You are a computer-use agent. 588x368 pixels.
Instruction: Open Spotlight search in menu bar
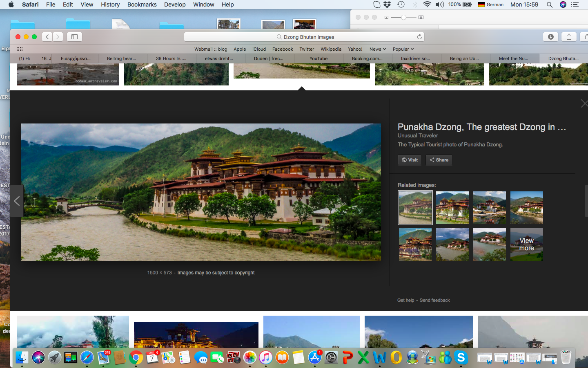pyautogui.click(x=550, y=4)
